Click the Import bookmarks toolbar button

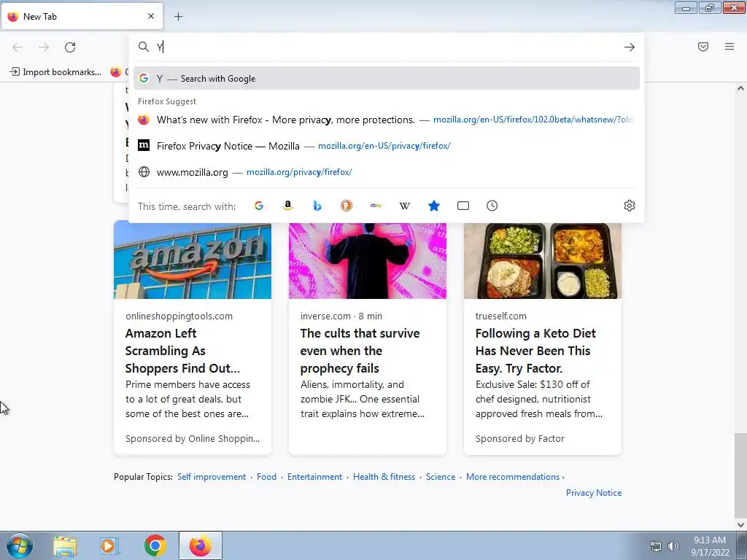pyautogui.click(x=55, y=72)
